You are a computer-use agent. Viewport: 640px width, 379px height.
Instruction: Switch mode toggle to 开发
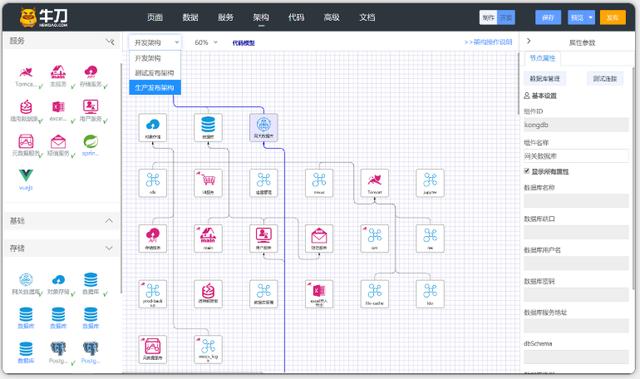click(506, 18)
